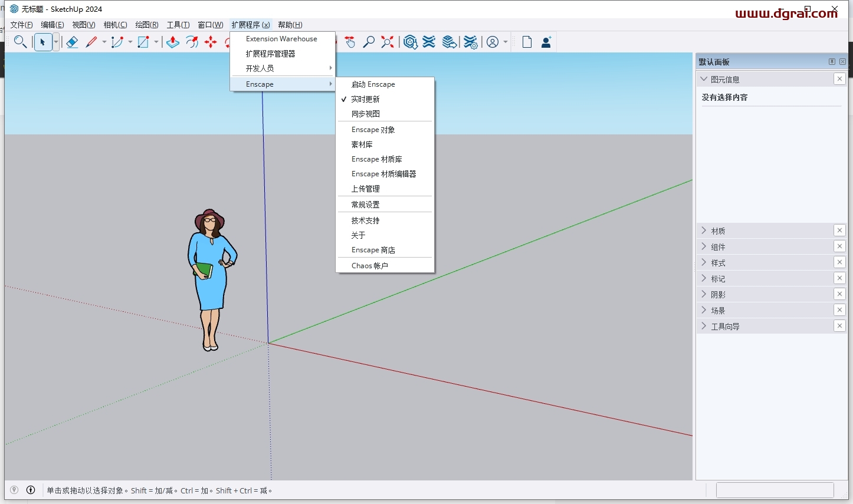
Task: Open Enscape 材质库 entry
Action: click(x=385, y=159)
